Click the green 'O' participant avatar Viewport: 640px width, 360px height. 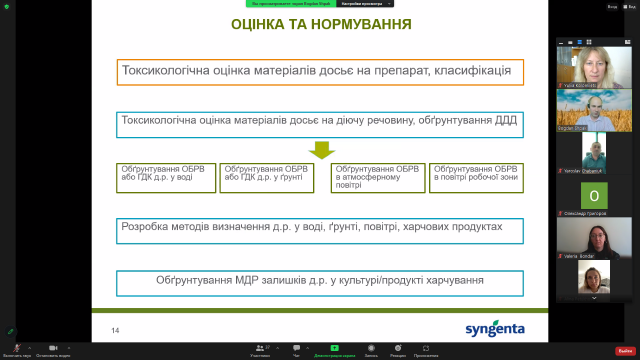pyautogui.click(x=594, y=196)
